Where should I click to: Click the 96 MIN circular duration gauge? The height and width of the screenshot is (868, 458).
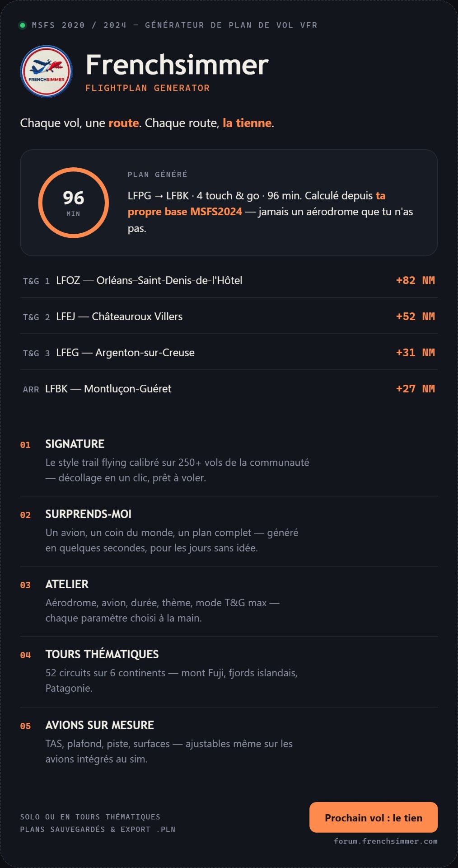point(74,203)
